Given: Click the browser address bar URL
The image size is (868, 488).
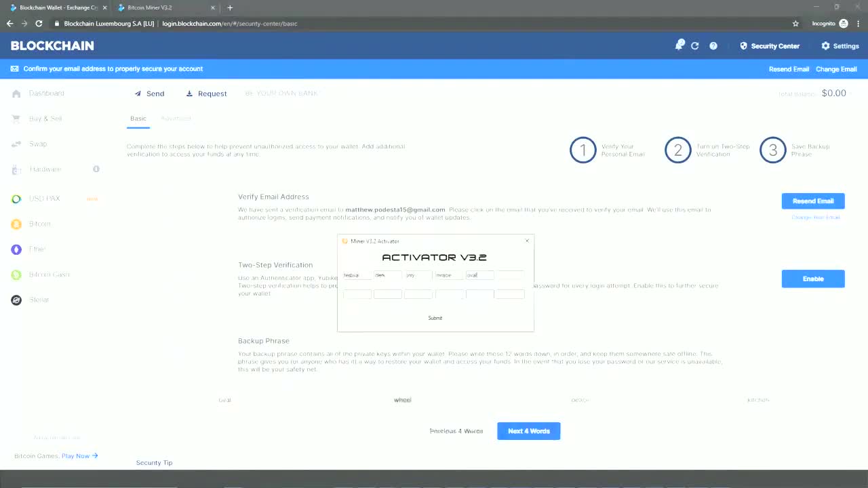Looking at the screenshot, I should coord(230,24).
